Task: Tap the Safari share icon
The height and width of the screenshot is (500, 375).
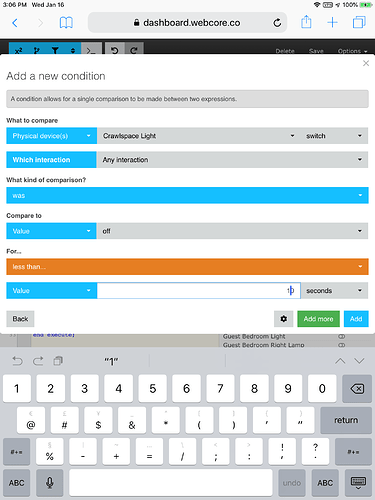Action: point(306,22)
